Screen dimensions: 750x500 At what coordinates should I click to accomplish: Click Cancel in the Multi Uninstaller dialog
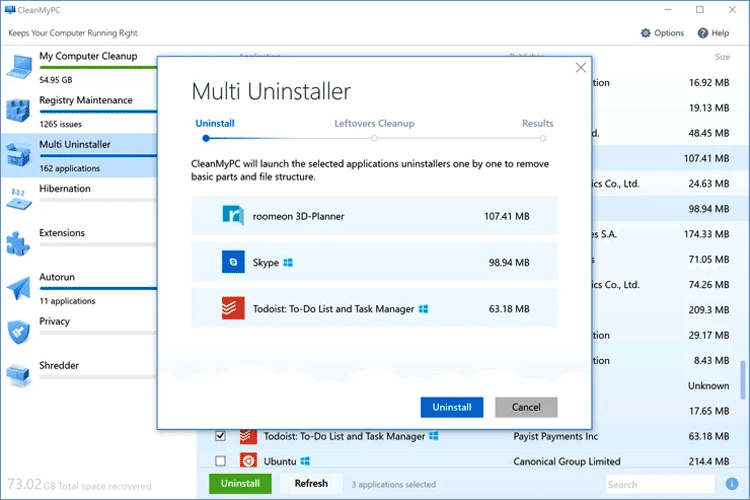[526, 407]
